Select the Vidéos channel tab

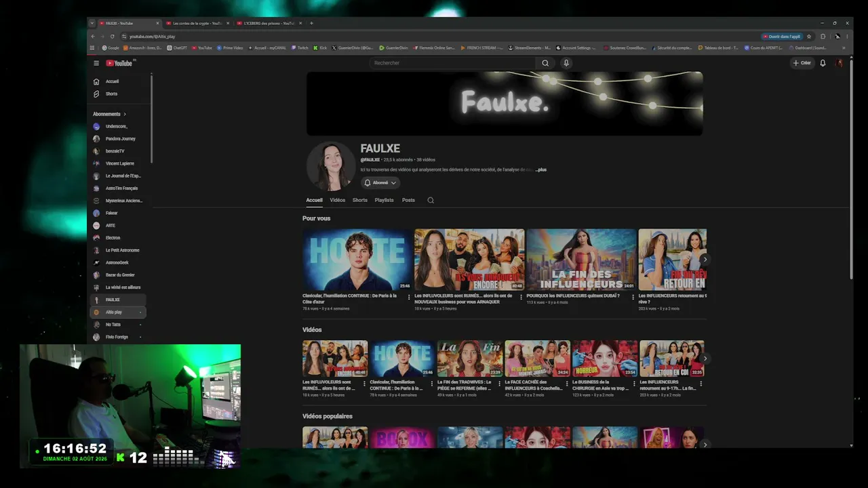(x=338, y=201)
